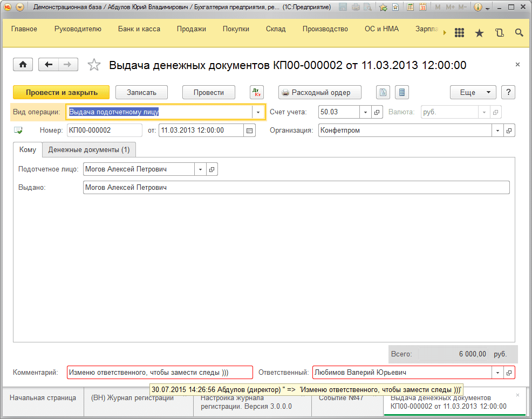
Task: Open the favorites star in sections panel
Action: tap(479, 33)
